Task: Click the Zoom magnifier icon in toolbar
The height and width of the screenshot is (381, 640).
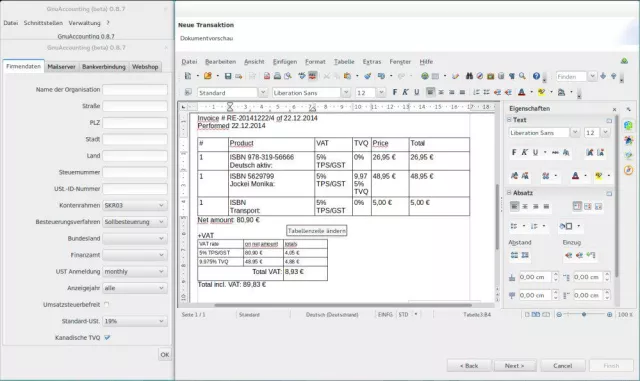Action: click(x=522, y=76)
